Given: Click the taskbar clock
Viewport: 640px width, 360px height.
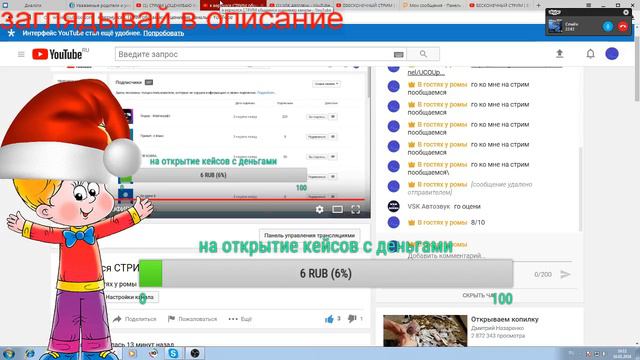Looking at the screenshot, I should click(622, 353).
